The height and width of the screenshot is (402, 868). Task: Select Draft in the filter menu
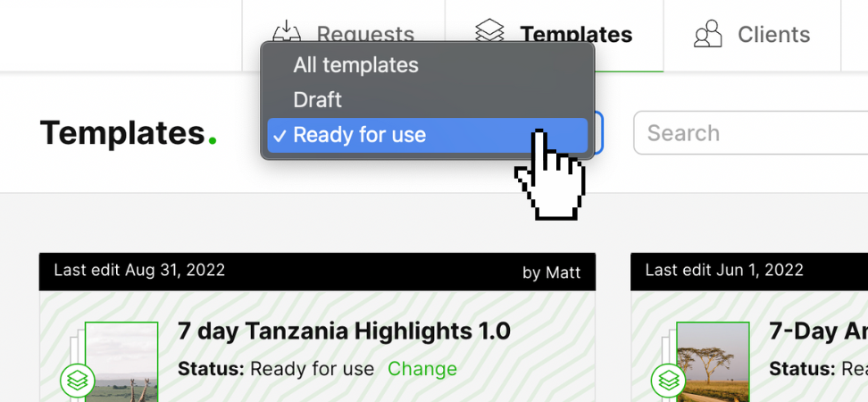318,100
